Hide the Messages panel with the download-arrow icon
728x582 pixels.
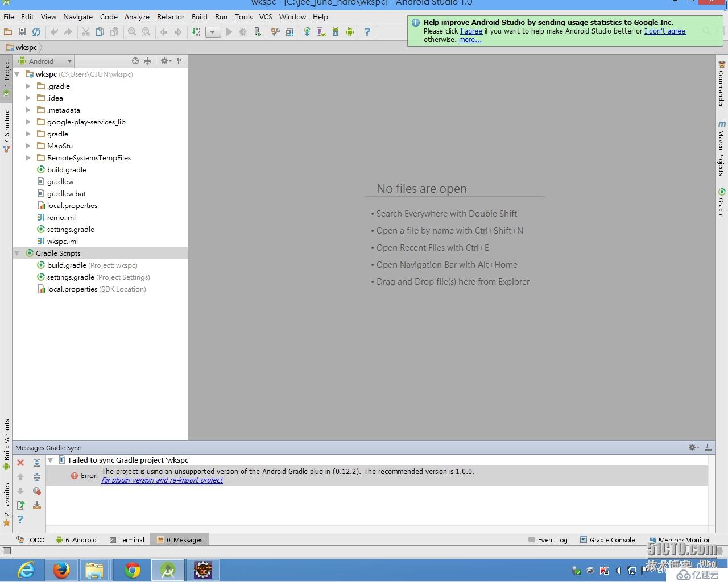tap(708, 447)
